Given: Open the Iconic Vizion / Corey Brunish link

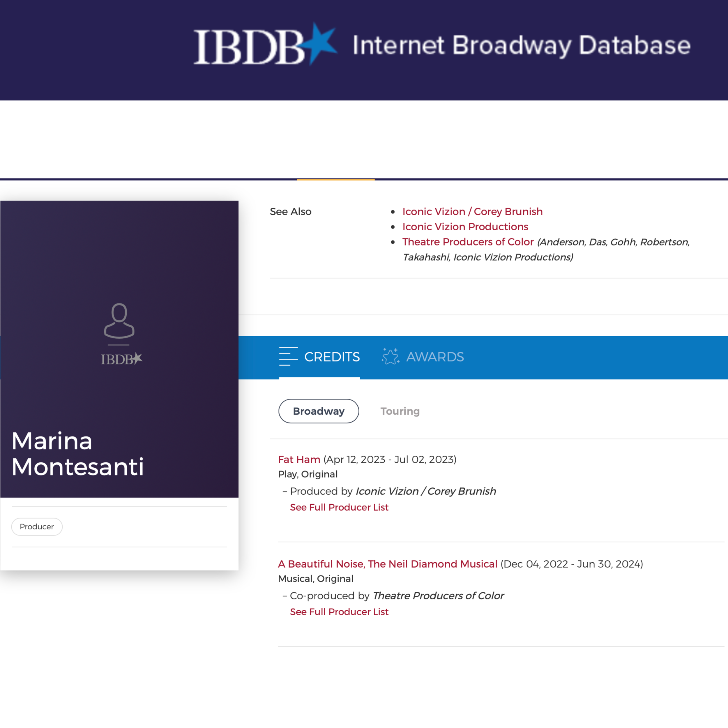Looking at the screenshot, I should click(472, 211).
